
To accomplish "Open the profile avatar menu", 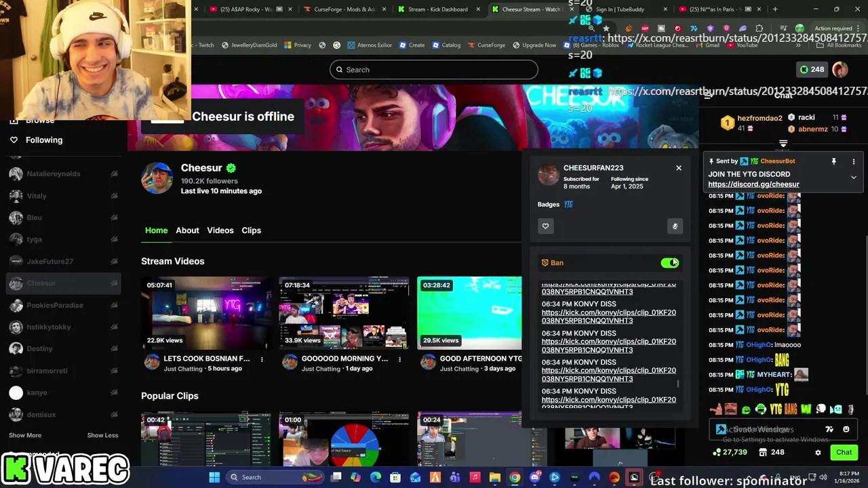I will click(x=840, y=69).
